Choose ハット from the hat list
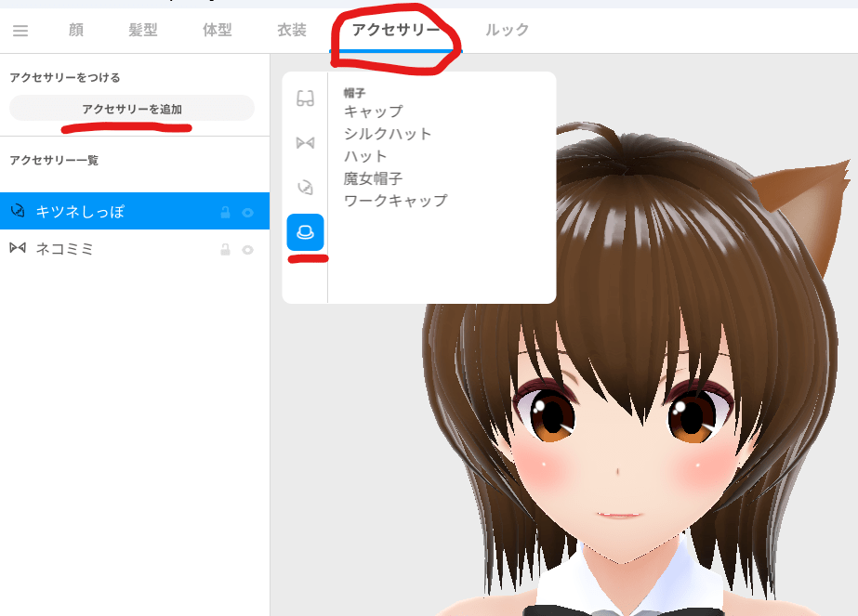 click(365, 156)
